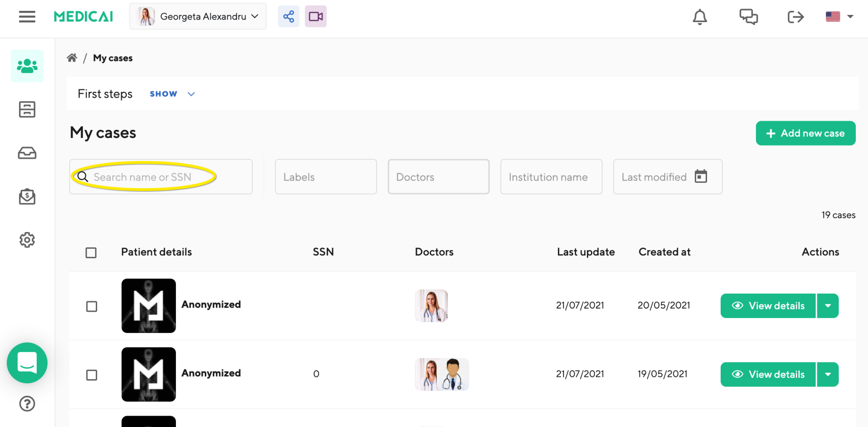Open the help question mark icon
Image resolution: width=868 pixels, height=427 pixels.
(x=27, y=403)
